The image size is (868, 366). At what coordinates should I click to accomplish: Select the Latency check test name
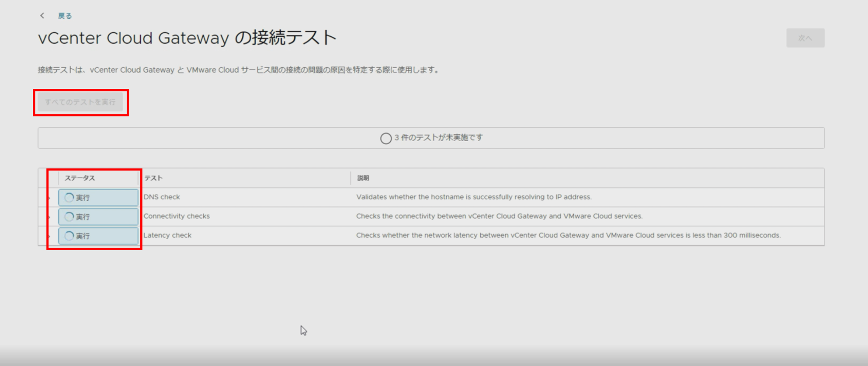coord(167,235)
